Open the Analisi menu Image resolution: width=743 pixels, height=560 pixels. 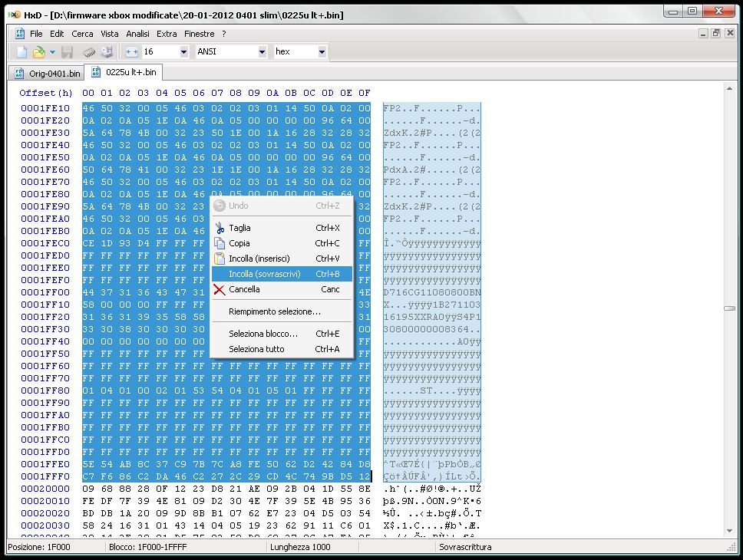(137, 34)
